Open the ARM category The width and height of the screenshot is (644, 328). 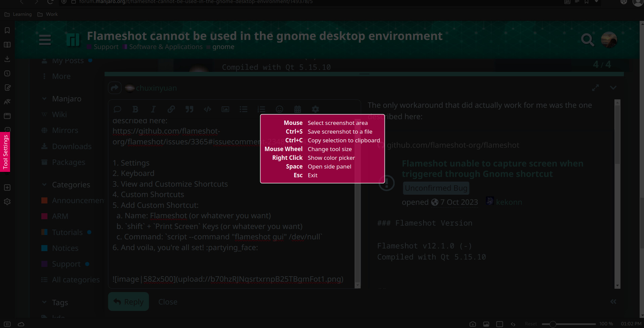(60, 216)
